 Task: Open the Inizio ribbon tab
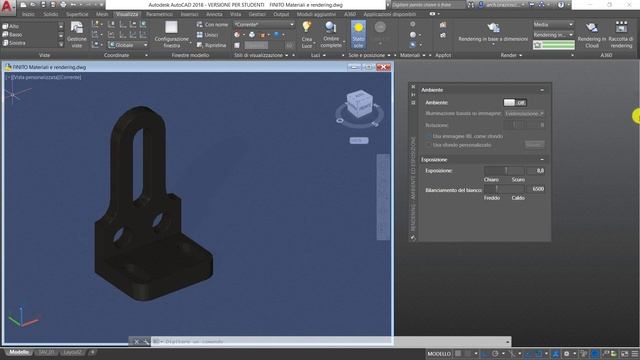[29, 14]
